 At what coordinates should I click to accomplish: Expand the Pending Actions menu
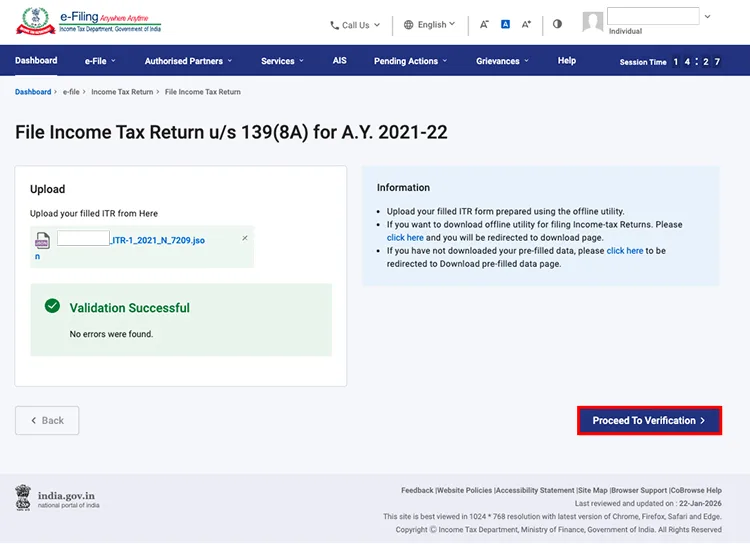410,61
